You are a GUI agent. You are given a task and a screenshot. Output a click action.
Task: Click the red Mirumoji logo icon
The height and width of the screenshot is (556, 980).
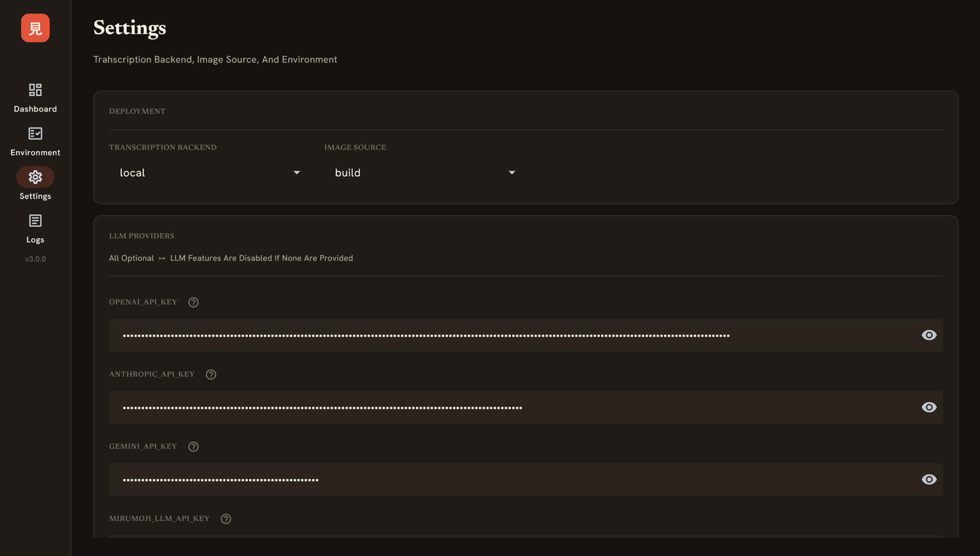36,28
